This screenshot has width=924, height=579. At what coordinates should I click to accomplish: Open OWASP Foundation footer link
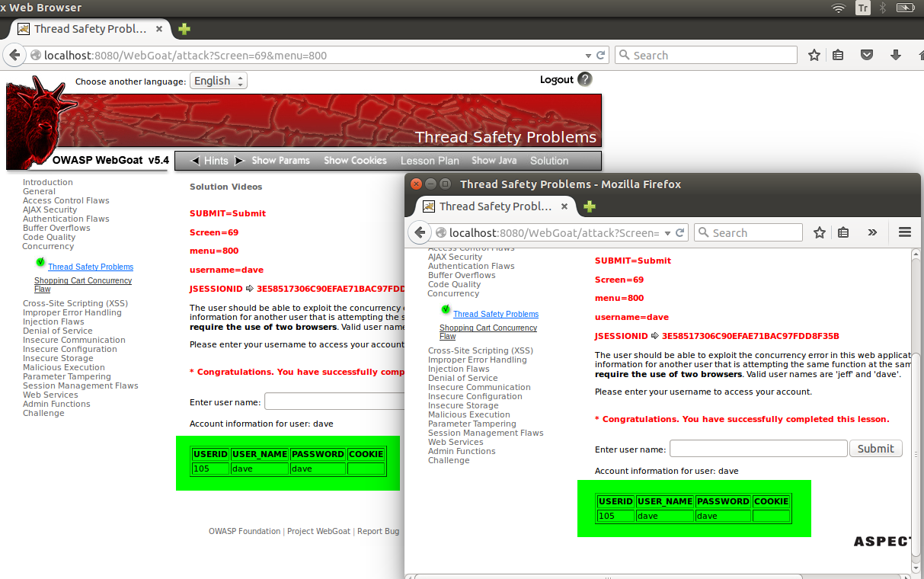pos(245,531)
